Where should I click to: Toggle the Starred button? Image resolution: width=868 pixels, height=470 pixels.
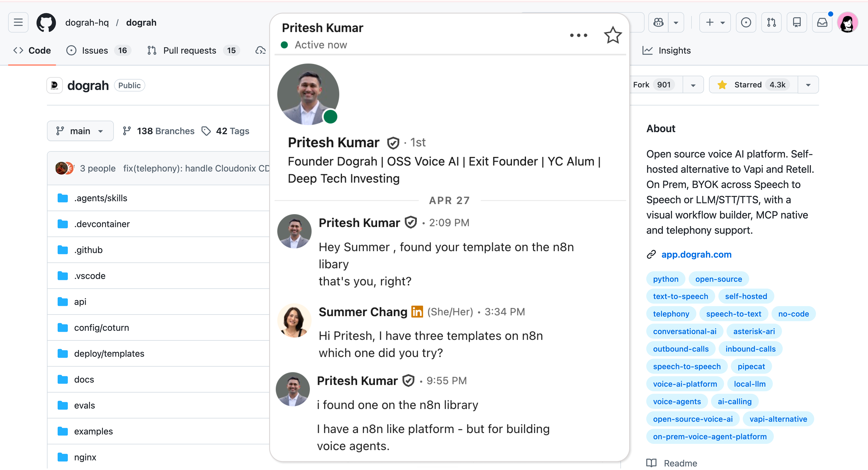coord(753,85)
